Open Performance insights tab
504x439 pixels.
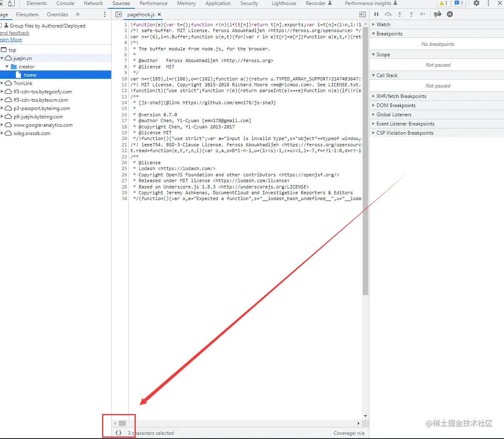click(371, 3)
